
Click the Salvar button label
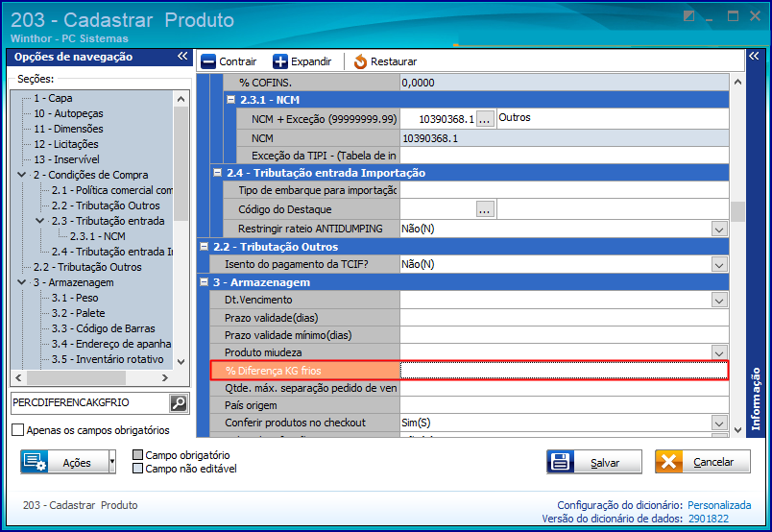(x=605, y=463)
